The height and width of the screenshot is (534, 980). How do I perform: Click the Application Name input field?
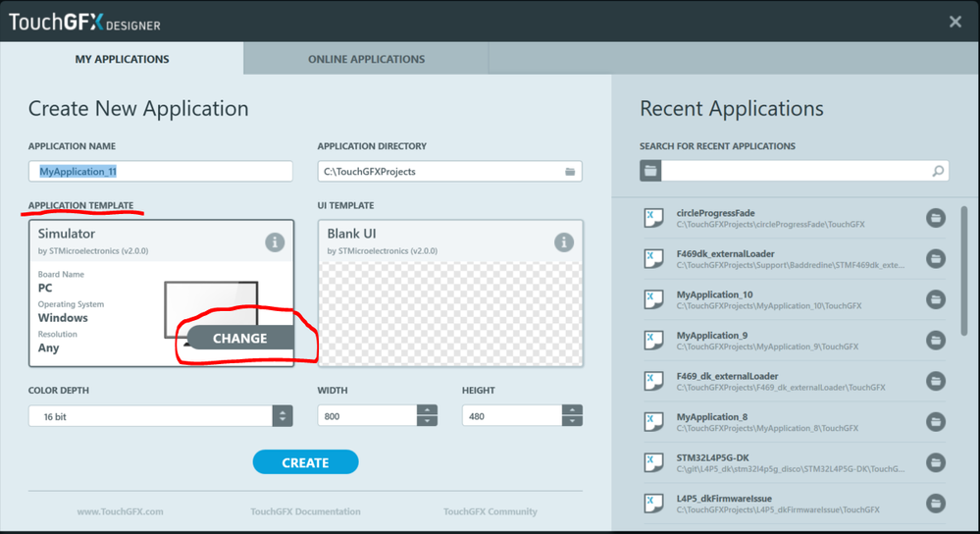[x=161, y=172]
